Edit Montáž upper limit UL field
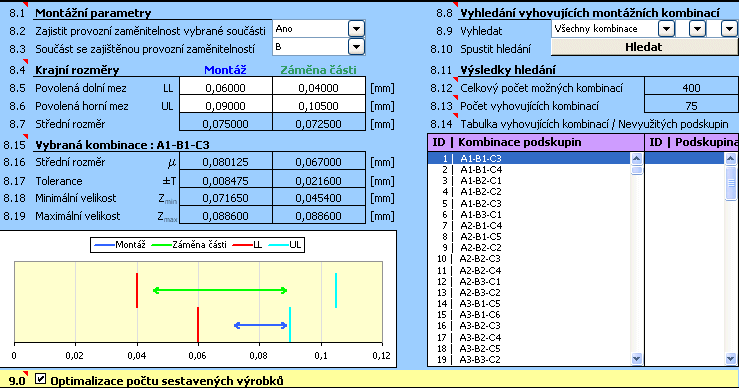 (x=226, y=106)
